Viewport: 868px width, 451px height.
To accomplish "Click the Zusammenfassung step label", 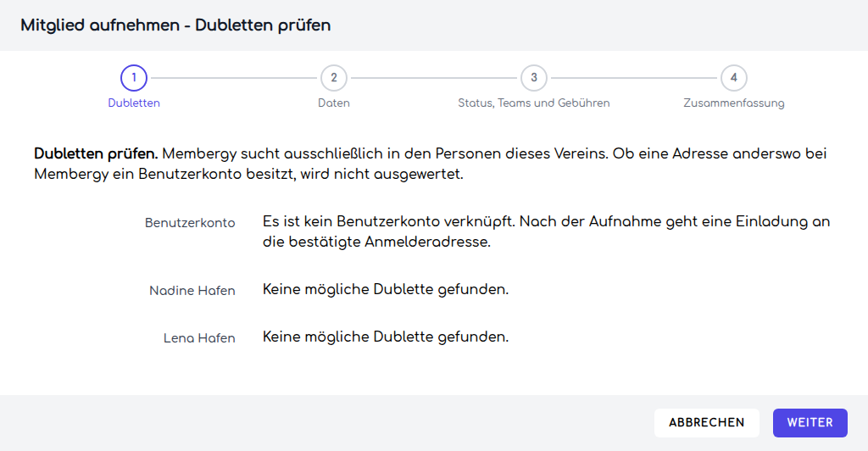I will click(733, 103).
